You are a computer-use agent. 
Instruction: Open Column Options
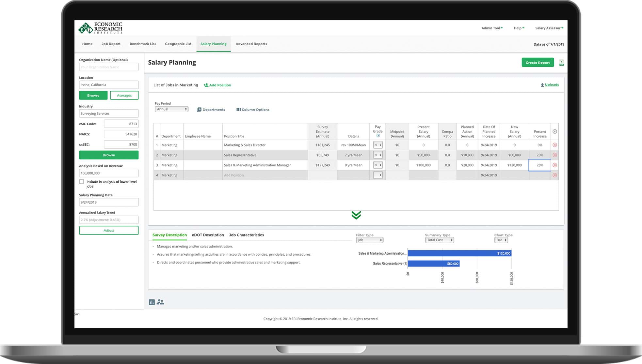(252, 109)
